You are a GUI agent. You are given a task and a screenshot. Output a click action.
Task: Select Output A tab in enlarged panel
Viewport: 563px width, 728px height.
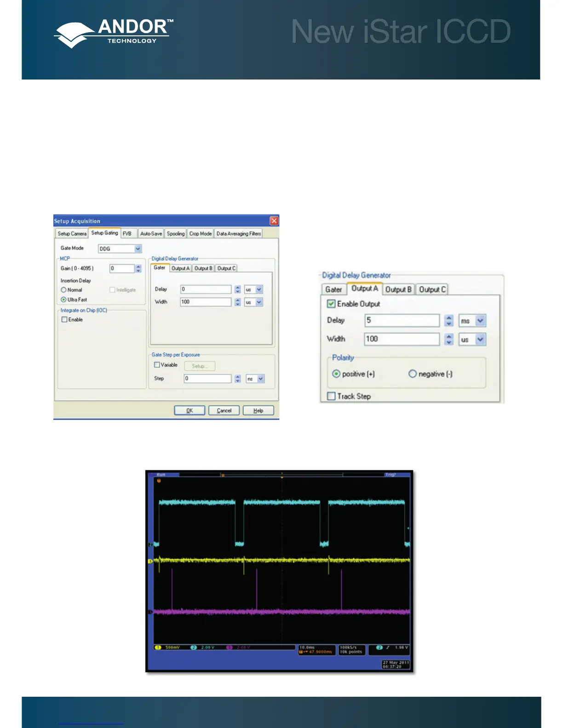(x=365, y=289)
